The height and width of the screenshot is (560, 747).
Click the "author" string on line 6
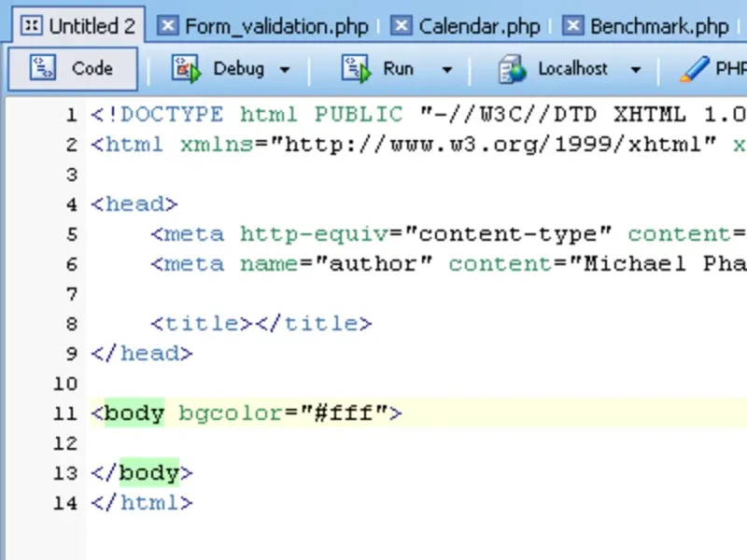pos(374,264)
